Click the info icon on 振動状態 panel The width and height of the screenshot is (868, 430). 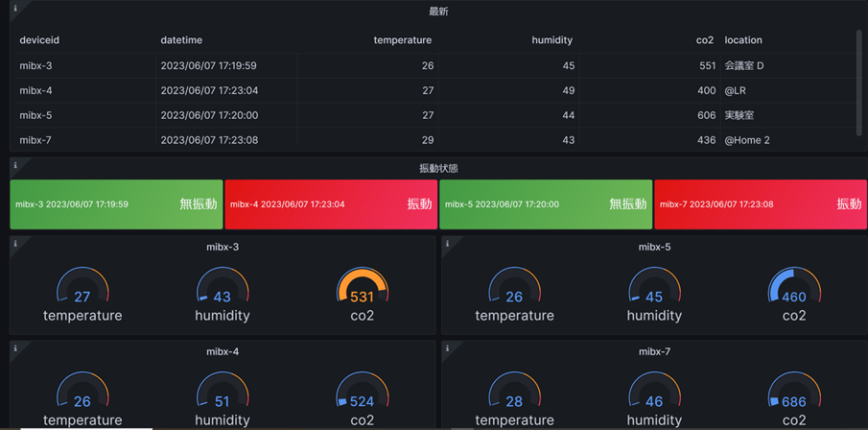[x=15, y=165]
